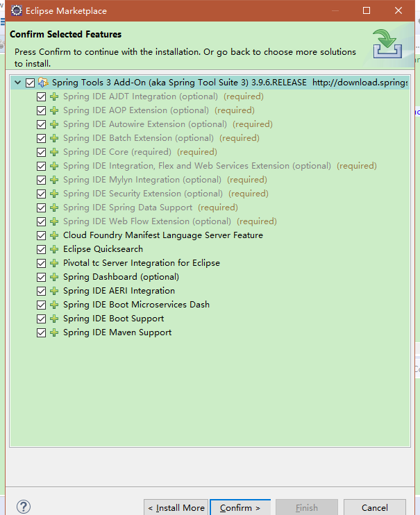The height and width of the screenshot is (515, 420).
Task: Uncheck Spring Dashboard (optional) checkbox
Action: tap(42, 277)
